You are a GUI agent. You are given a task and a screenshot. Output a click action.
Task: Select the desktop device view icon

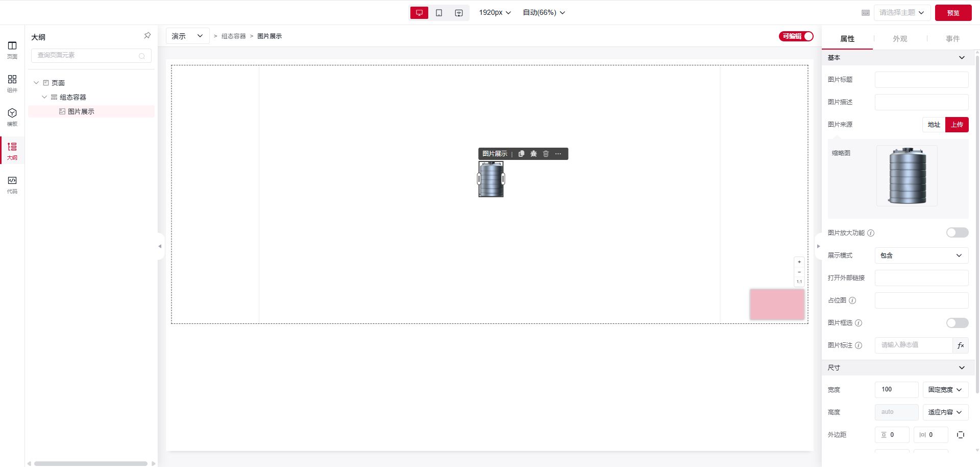[419, 13]
